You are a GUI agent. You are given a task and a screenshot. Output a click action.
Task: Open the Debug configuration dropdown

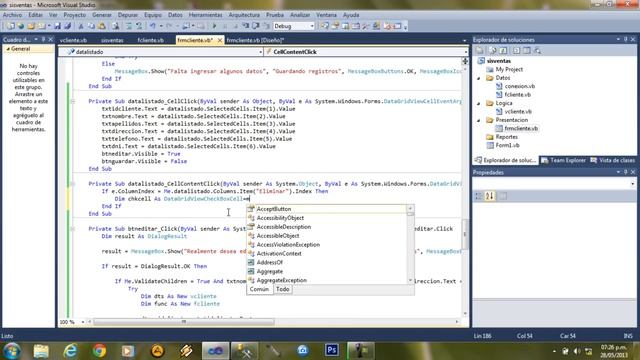(x=312, y=26)
